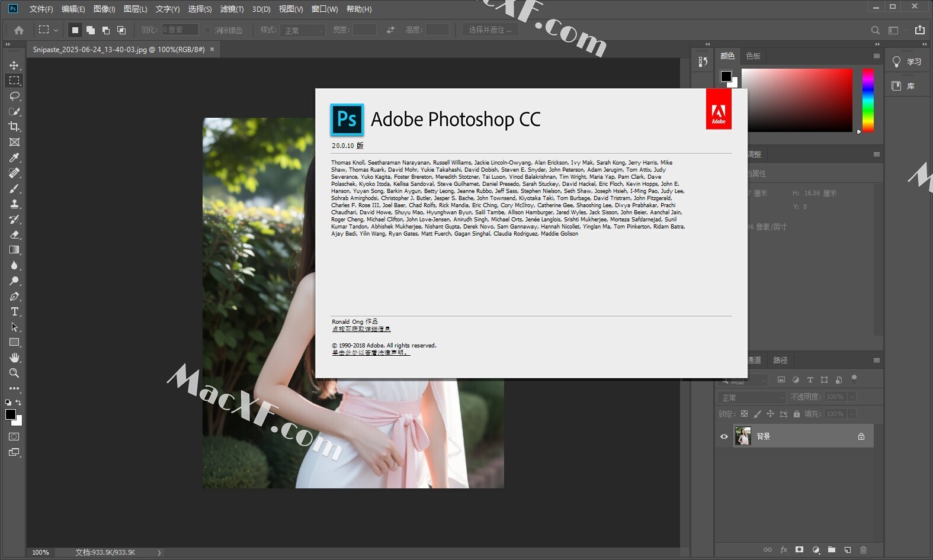Image resolution: width=933 pixels, height=560 pixels.
Task: Open the marquee tool preset picker dropdown
Action: [56, 30]
